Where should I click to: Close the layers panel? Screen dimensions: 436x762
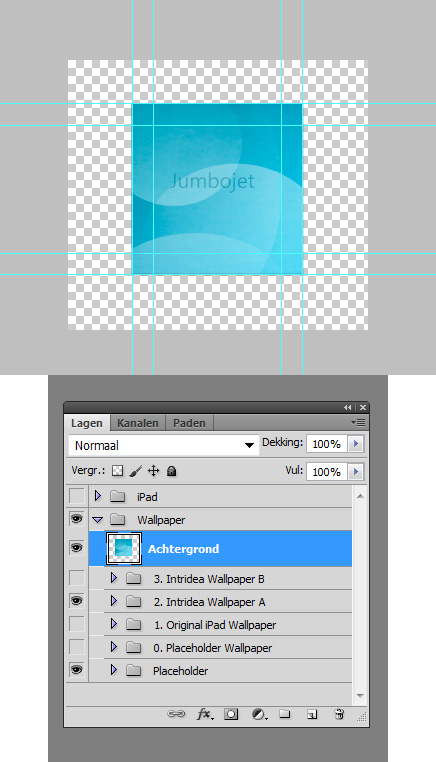point(363,407)
